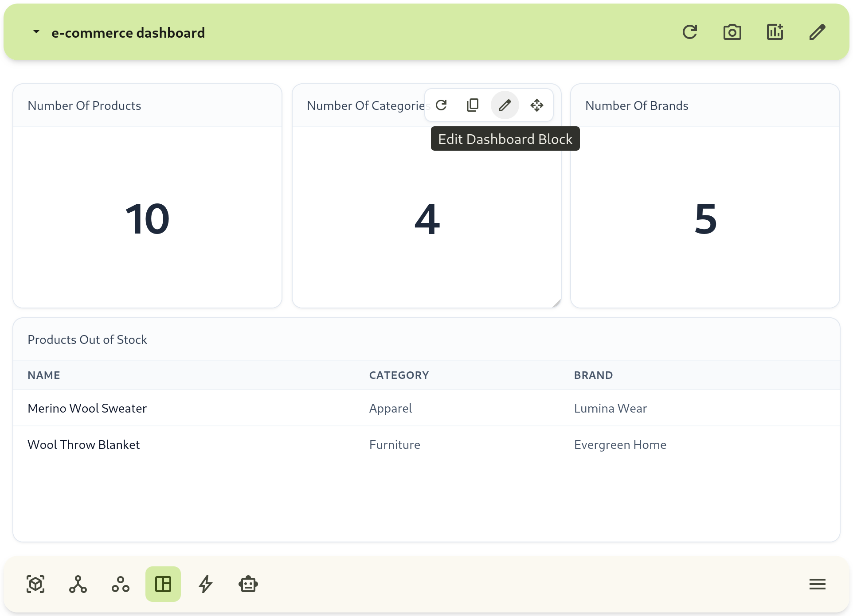Open dashboard edit mode with the pencil icon

817,31
